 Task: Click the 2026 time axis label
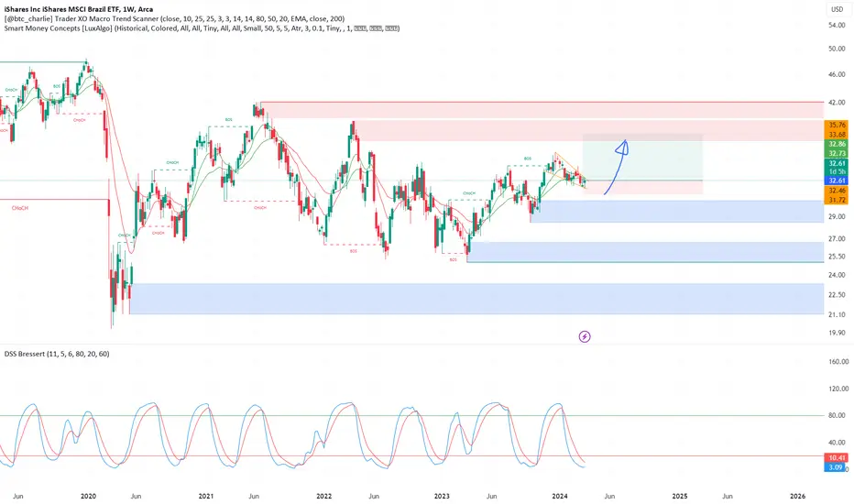point(798,496)
